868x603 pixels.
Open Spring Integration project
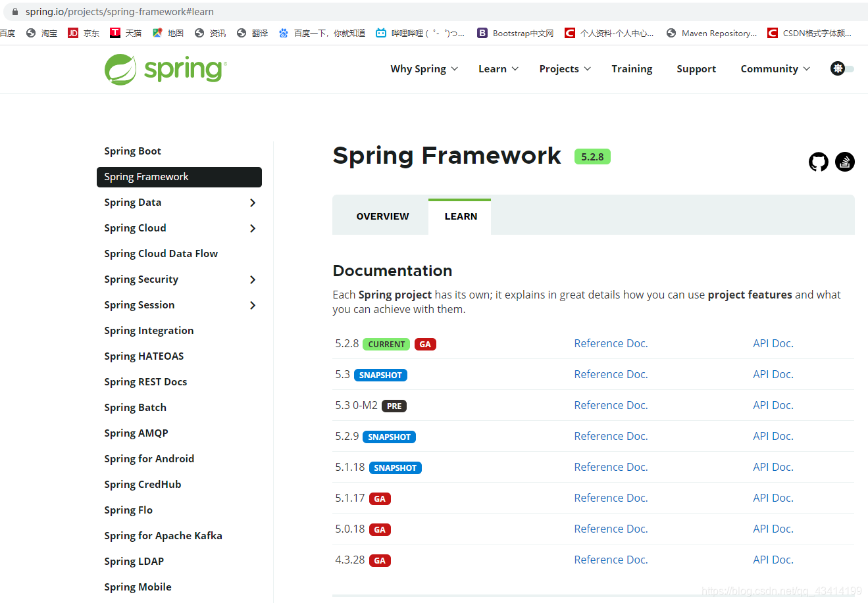pyautogui.click(x=149, y=331)
